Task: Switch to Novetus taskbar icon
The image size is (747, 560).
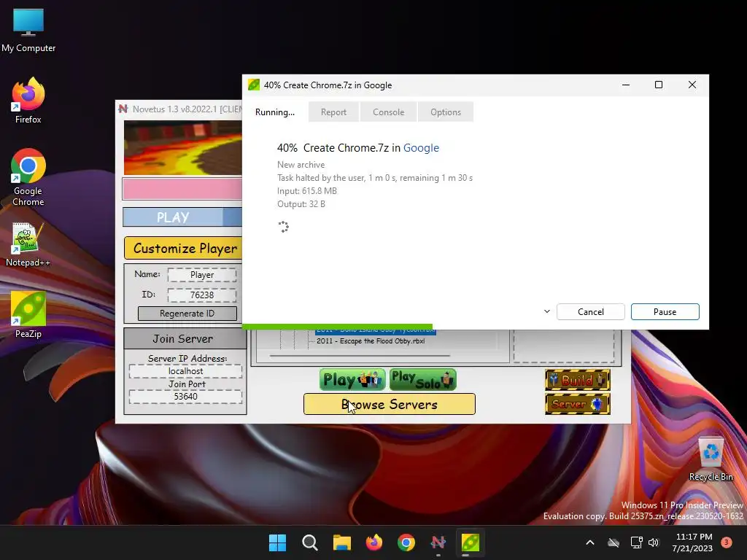Action: [438, 542]
